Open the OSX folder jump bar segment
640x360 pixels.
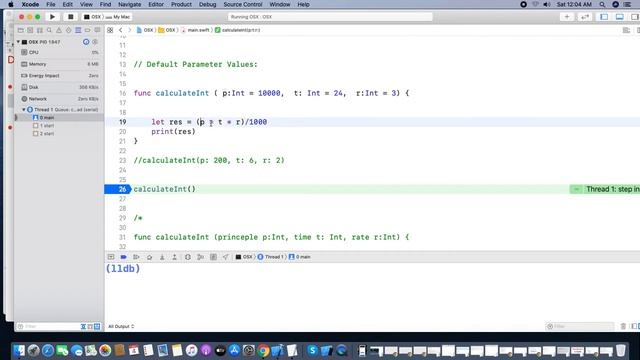pyautogui.click(x=167, y=30)
